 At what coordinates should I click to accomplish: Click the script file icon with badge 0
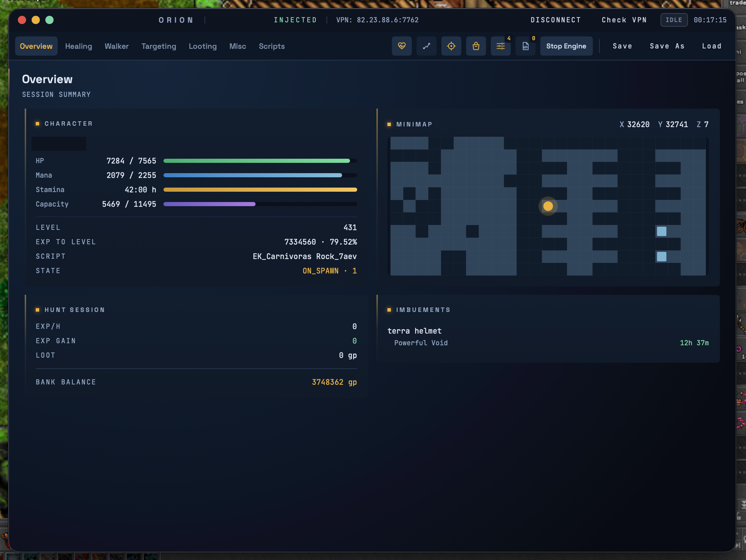[525, 46]
